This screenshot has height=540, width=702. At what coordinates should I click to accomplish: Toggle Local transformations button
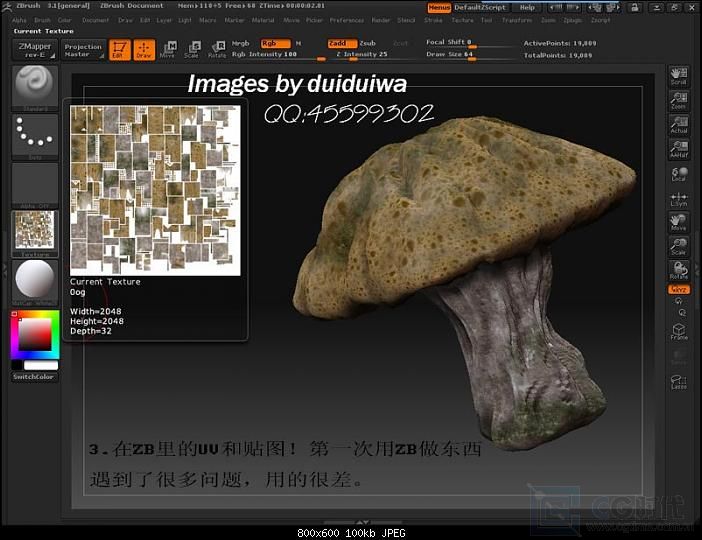pyautogui.click(x=679, y=174)
